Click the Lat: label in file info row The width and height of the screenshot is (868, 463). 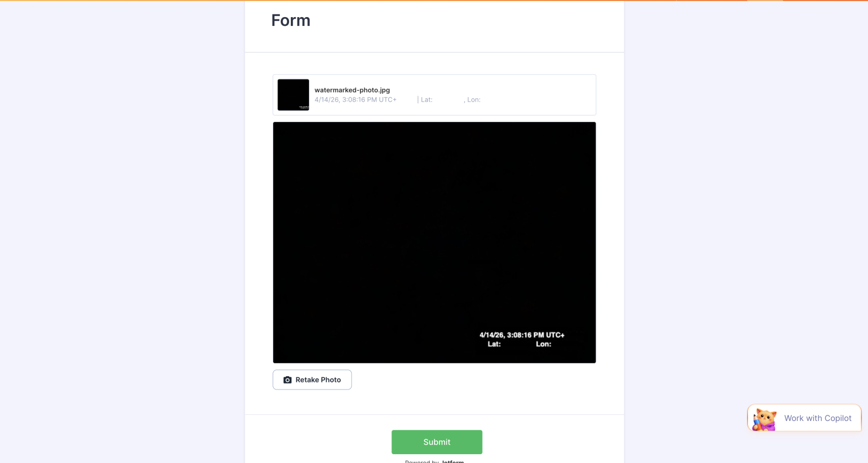click(x=426, y=100)
